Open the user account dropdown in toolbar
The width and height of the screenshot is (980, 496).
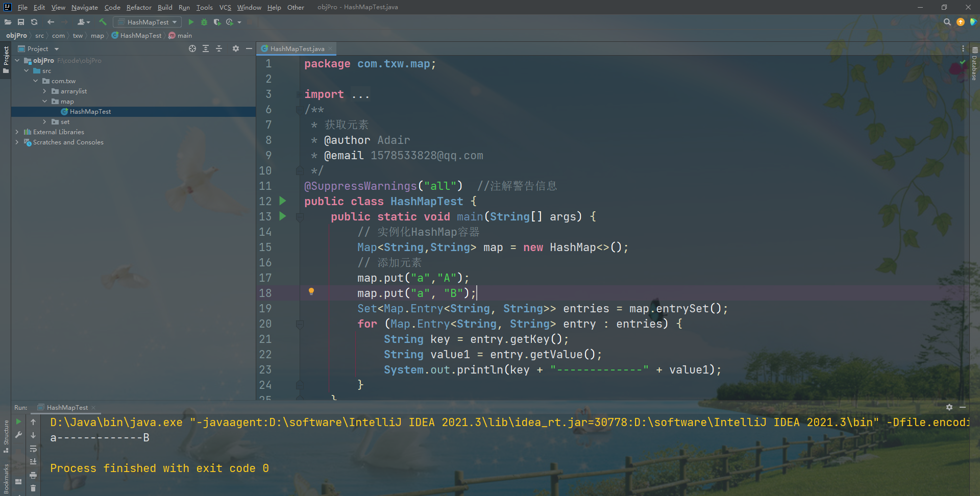coord(84,22)
